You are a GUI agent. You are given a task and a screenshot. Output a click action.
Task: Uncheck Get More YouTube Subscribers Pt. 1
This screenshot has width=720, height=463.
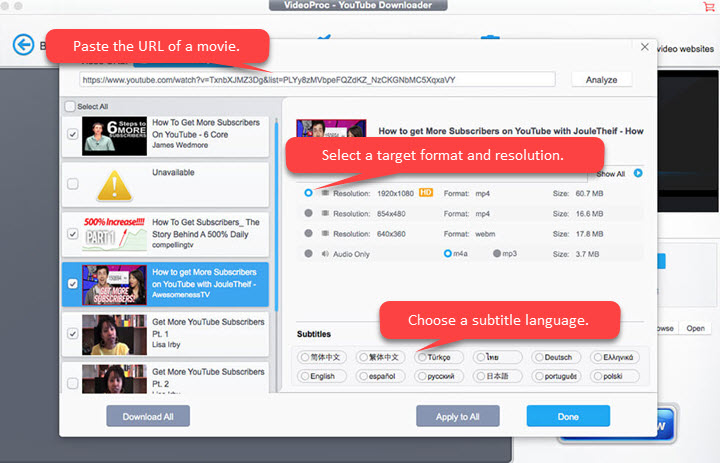pyautogui.click(x=73, y=333)
